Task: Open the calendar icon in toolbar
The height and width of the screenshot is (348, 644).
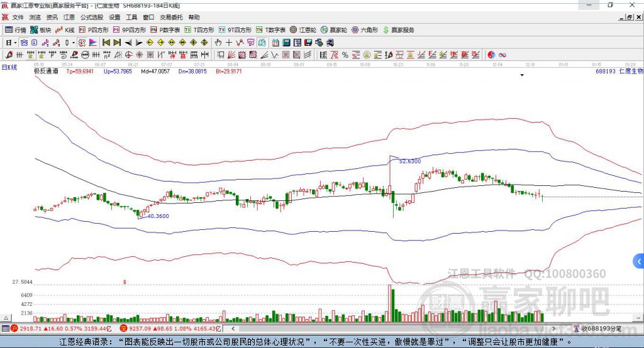Action: click(x=275, y=43)
